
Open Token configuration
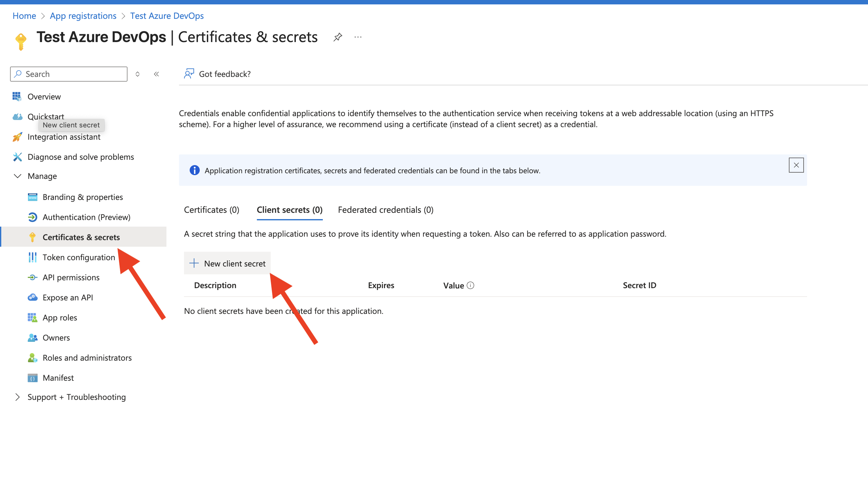pyautogui.click(x=79, y=257)
